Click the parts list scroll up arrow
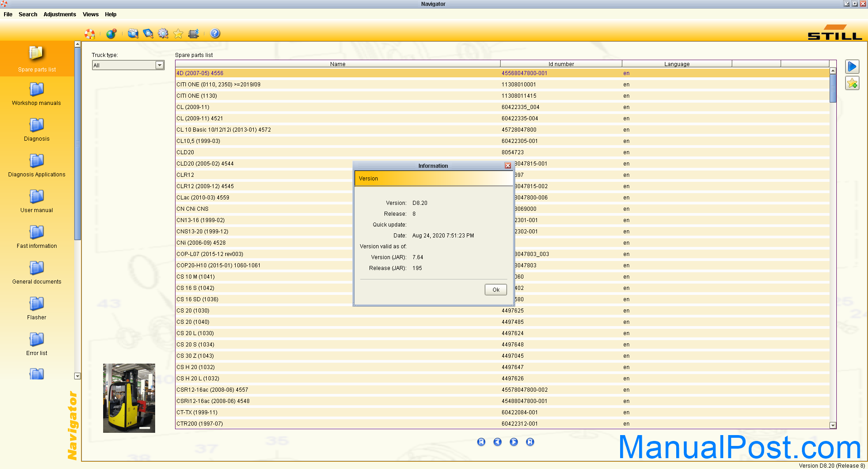The image size is (868, 469). tap(833, 71)
